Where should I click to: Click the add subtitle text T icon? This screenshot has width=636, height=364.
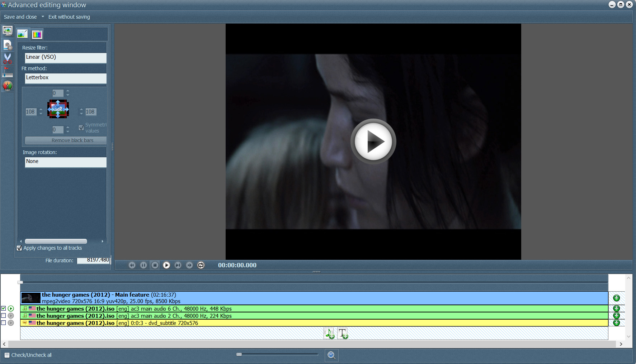click(343, 334)
